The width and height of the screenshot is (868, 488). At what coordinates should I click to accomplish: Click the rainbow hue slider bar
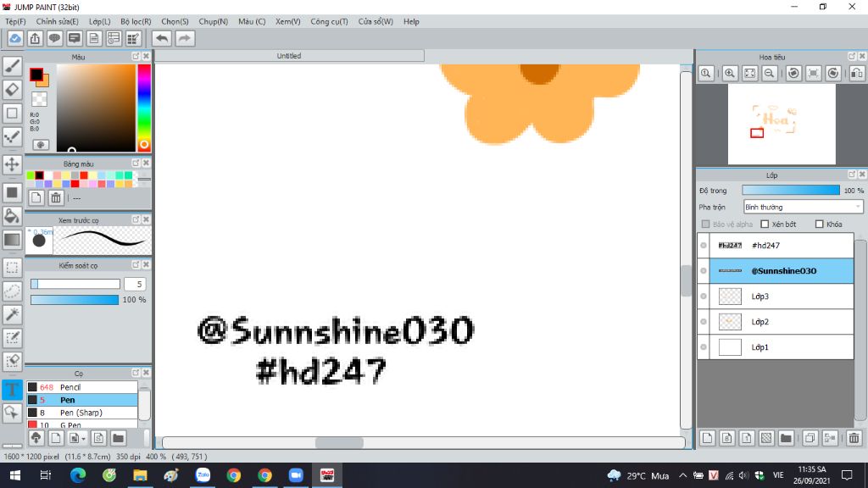pyautogui.click(x=144, y=108)
